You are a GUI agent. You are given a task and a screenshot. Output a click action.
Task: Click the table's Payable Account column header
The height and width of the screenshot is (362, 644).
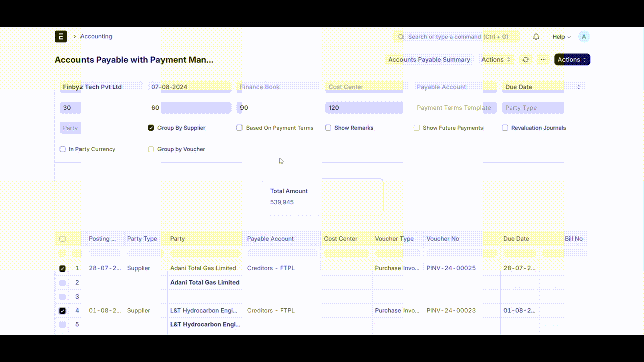point(282,239)
